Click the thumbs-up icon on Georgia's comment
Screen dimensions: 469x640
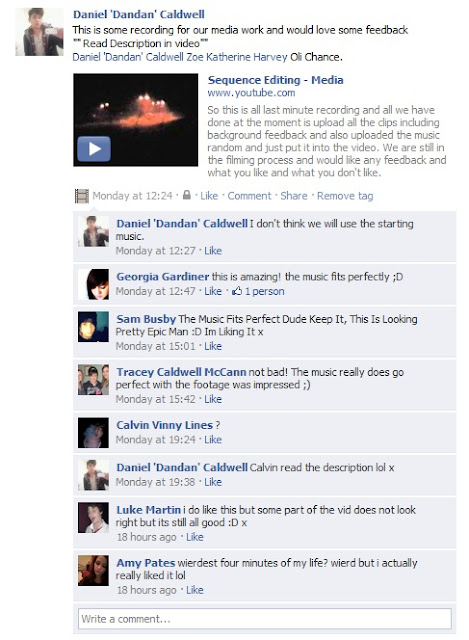237,291
